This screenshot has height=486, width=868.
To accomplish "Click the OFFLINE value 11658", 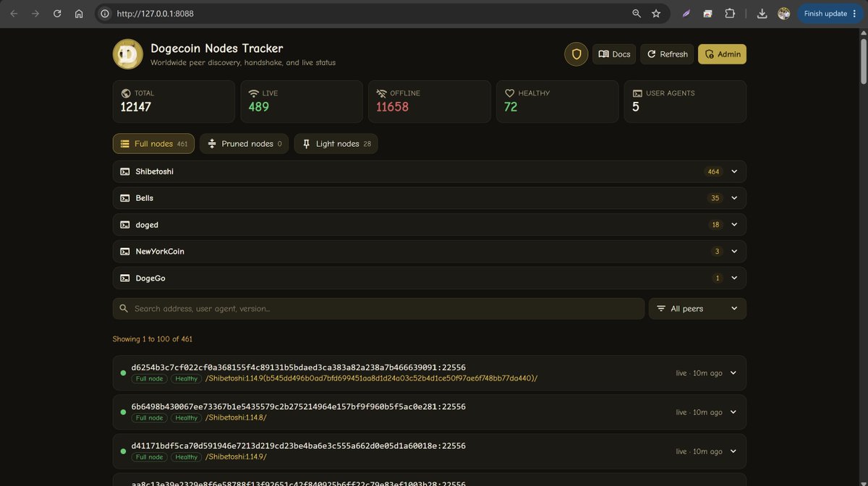I will pos(392,107).
